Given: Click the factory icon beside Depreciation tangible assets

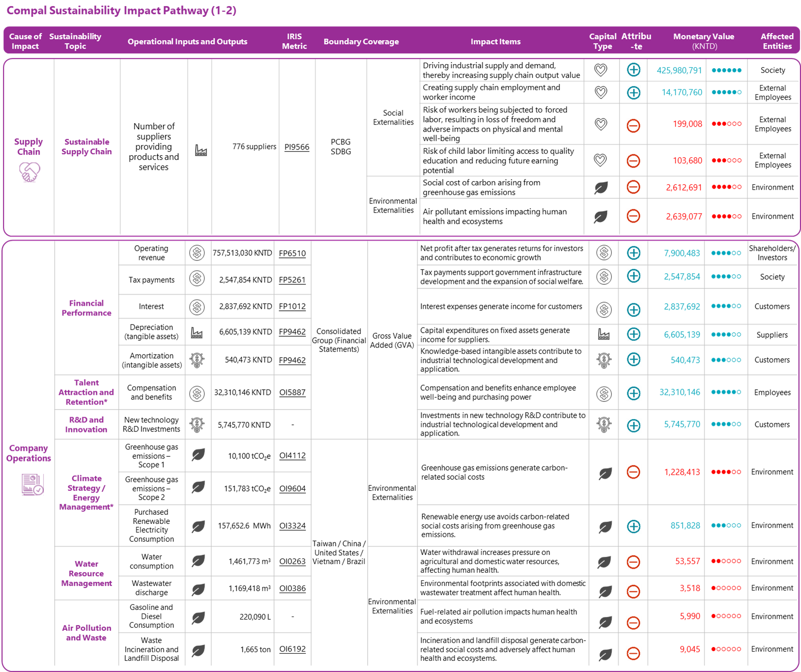Looking at the screenshot, I should [197, 333].
